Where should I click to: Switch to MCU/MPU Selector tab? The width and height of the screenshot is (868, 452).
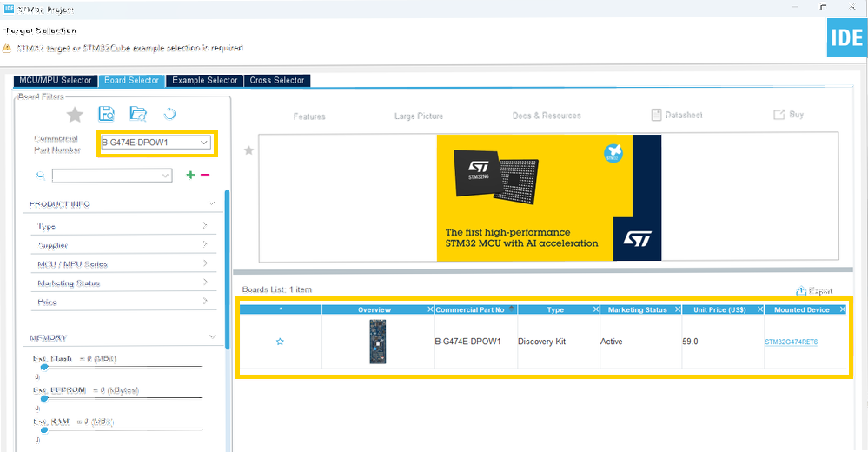[56, 80]
